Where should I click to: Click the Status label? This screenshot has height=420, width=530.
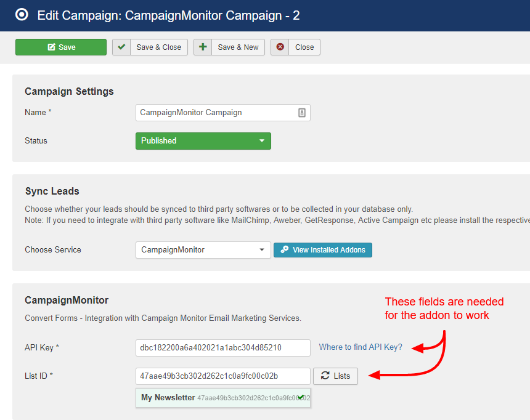click(x=36, y=141)
